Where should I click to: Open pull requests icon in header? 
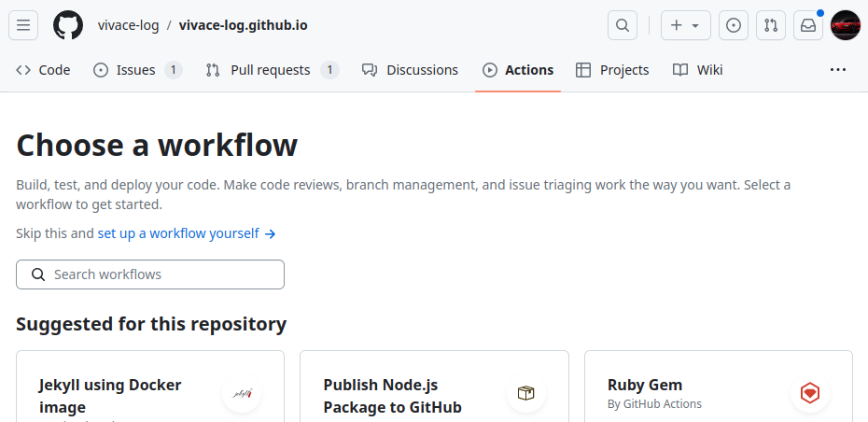coord(771,25)
